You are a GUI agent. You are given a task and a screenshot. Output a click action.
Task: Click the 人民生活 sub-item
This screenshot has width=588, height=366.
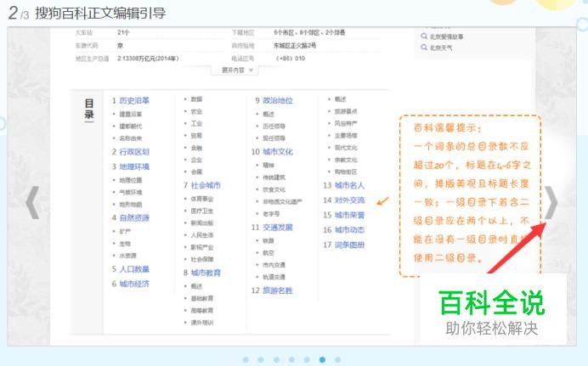coord(202,235)
